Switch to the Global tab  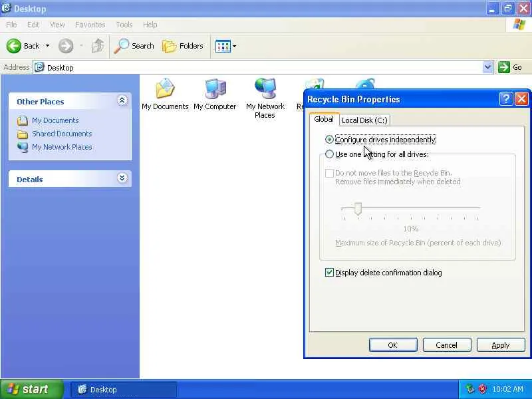click(324, 119)
